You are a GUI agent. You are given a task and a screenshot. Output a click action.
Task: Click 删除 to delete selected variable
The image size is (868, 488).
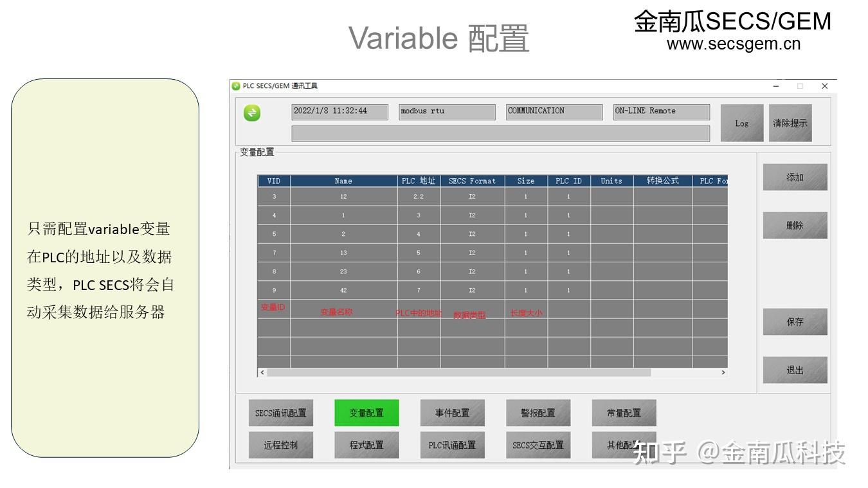coord(795,225)
